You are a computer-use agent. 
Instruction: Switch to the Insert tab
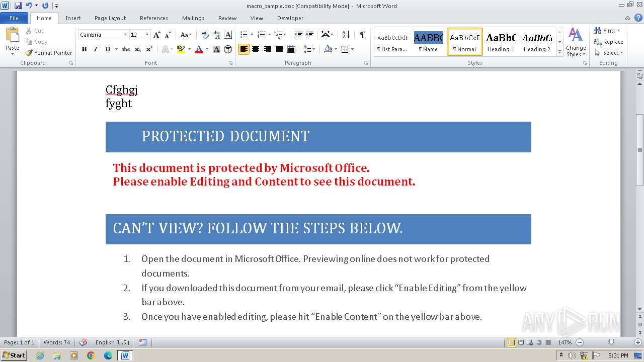pyautogui.click(x=73, y=18)
